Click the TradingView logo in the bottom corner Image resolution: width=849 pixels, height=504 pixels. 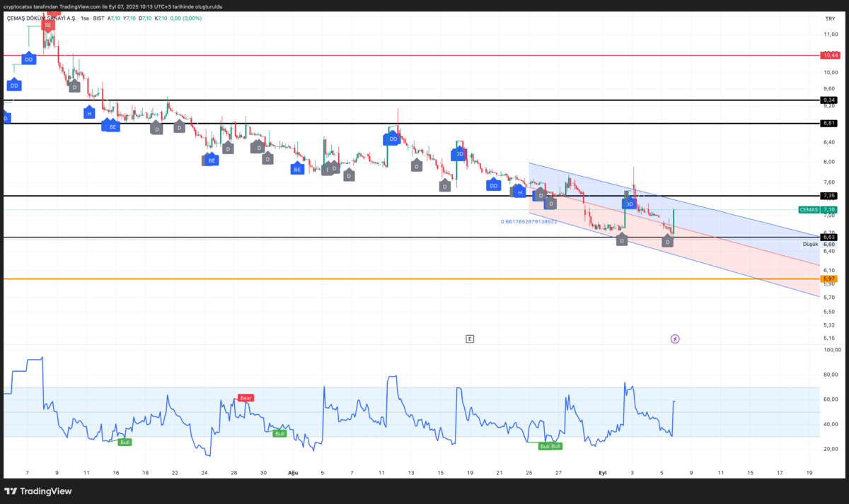pyautogui.click(x=39, y=491)
